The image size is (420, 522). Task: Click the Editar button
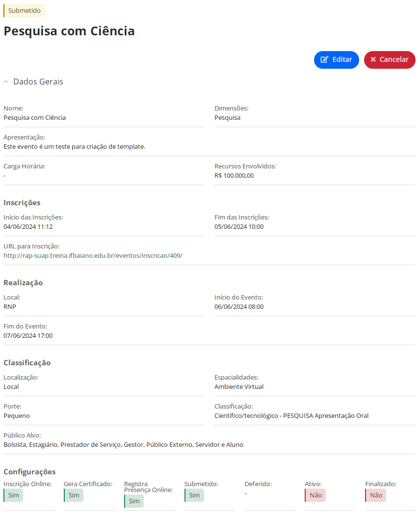point(336,60)
